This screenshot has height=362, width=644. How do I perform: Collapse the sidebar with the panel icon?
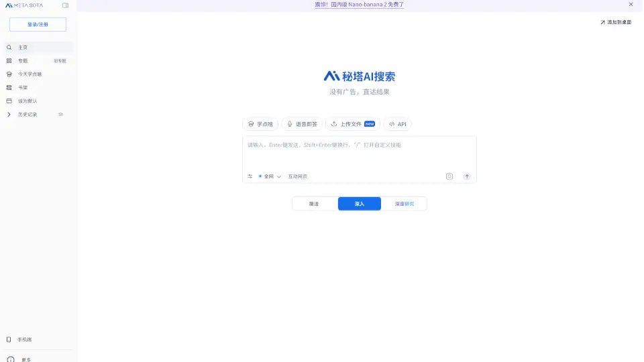(65, 5)
